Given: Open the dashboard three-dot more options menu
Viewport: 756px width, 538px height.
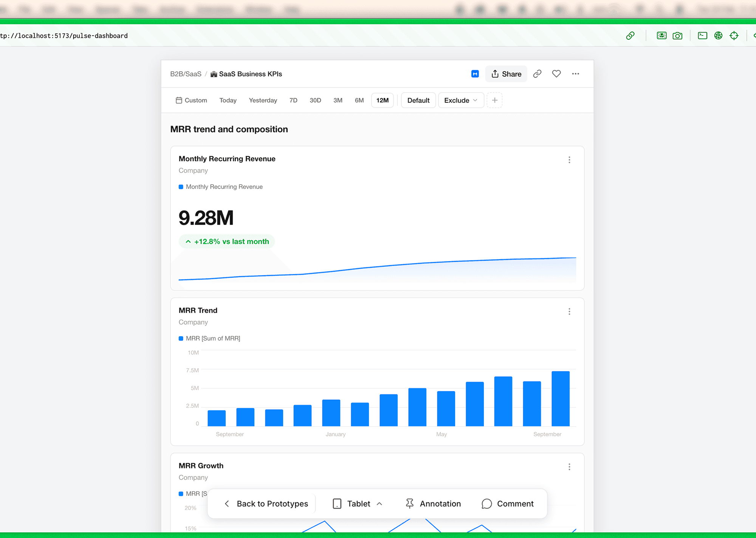Looking at the screenshot, I should coord(575,74).
